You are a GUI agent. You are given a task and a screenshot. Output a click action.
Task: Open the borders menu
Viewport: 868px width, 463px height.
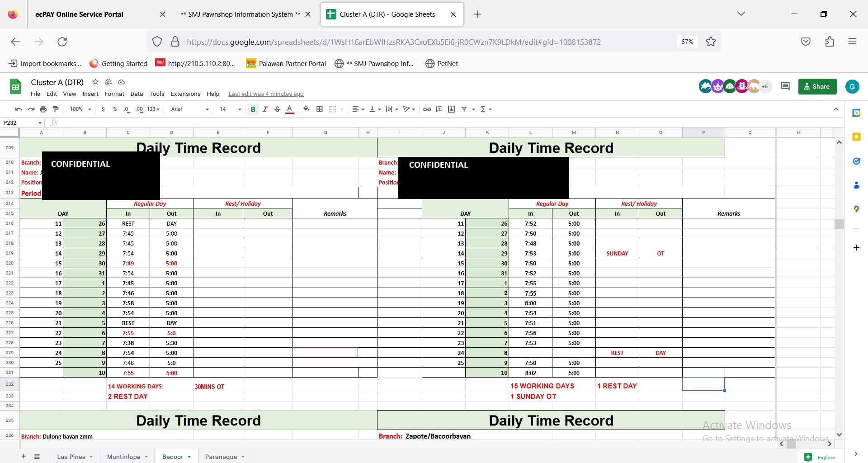(320, 109)
